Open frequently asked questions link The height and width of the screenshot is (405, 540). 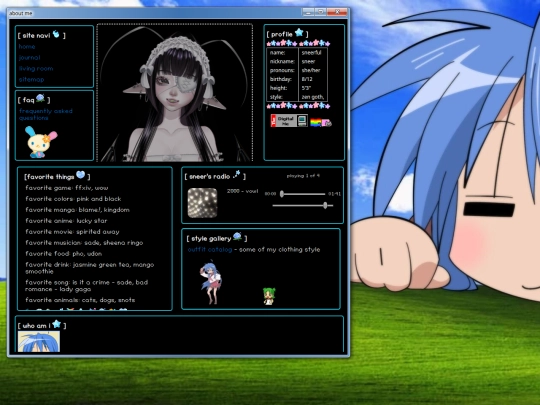pyautogui.click(x=46, y=114)
